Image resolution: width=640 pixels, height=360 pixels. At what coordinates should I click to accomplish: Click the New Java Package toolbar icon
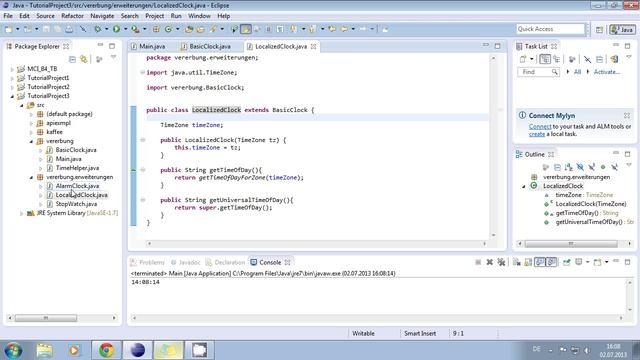(156, 29)
